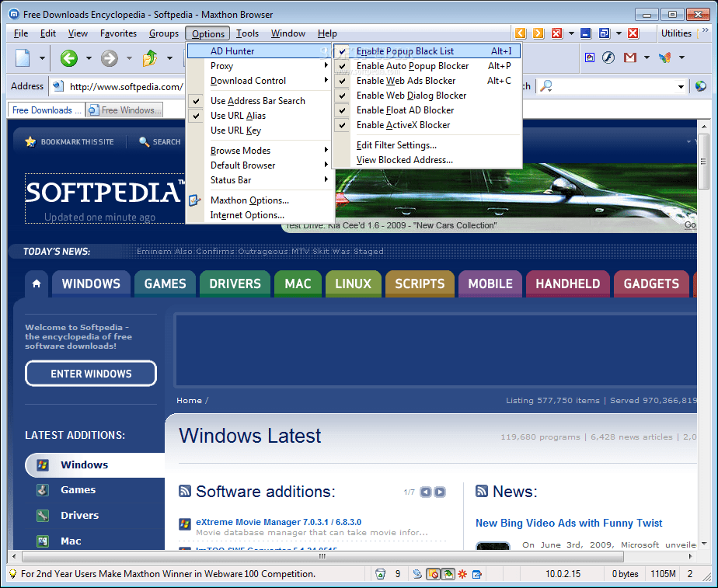Image resolution: width=718 pixels, height=588 pixels.
Task: Click the horizontal scrollbar thumb
Action: 322,556
